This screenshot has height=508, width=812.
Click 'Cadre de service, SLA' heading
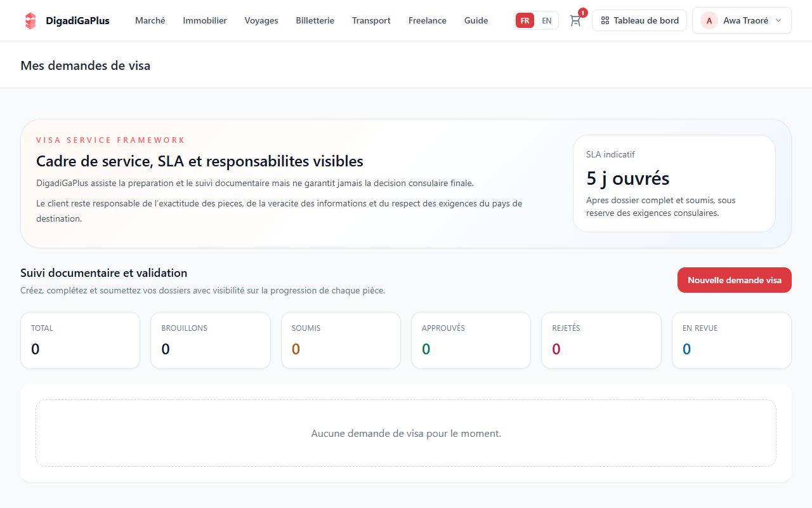click(x=200, y=161)
